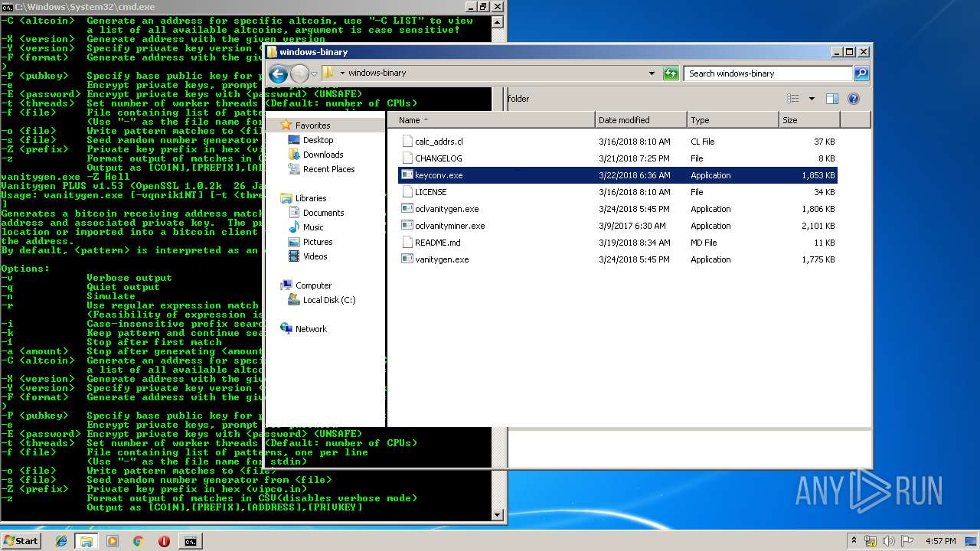Focus the Search windows-binary field
The height and width of the screenshot is (551, 980).
(x=768, y=73)
